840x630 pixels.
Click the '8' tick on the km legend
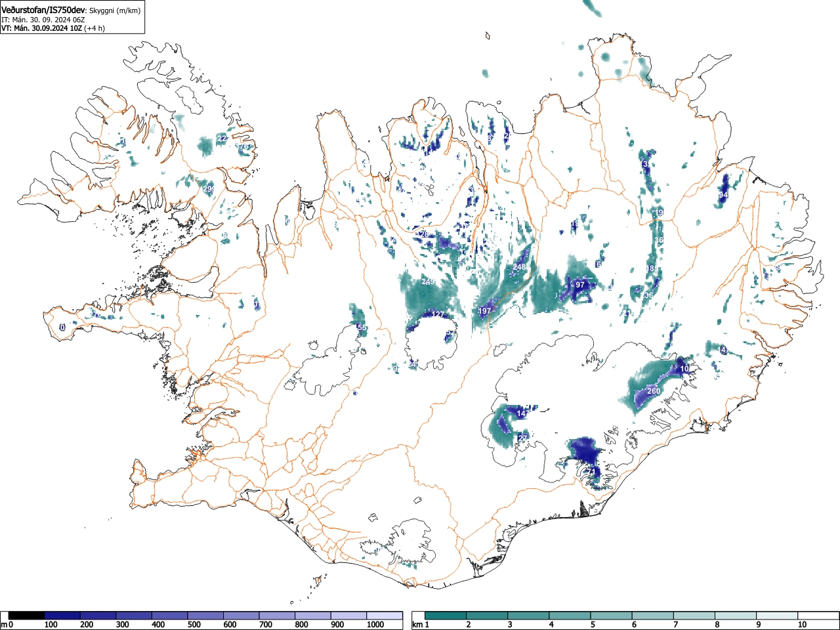[x=716, y=625]
